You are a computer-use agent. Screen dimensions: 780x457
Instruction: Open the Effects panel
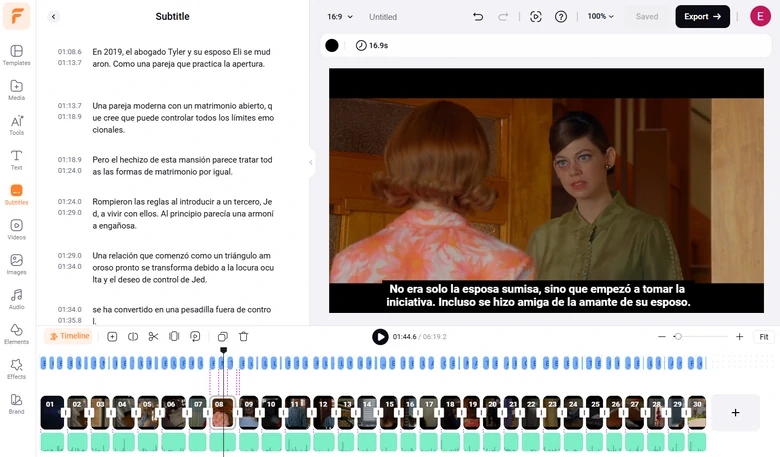coord(16,368)
